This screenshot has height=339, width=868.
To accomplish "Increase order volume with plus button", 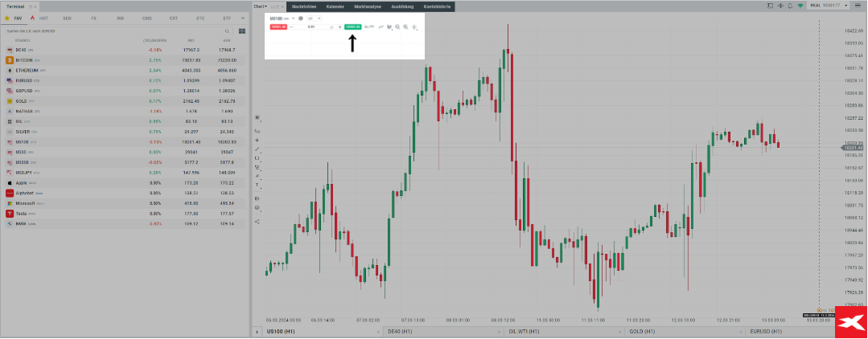I will coord(339,27).
